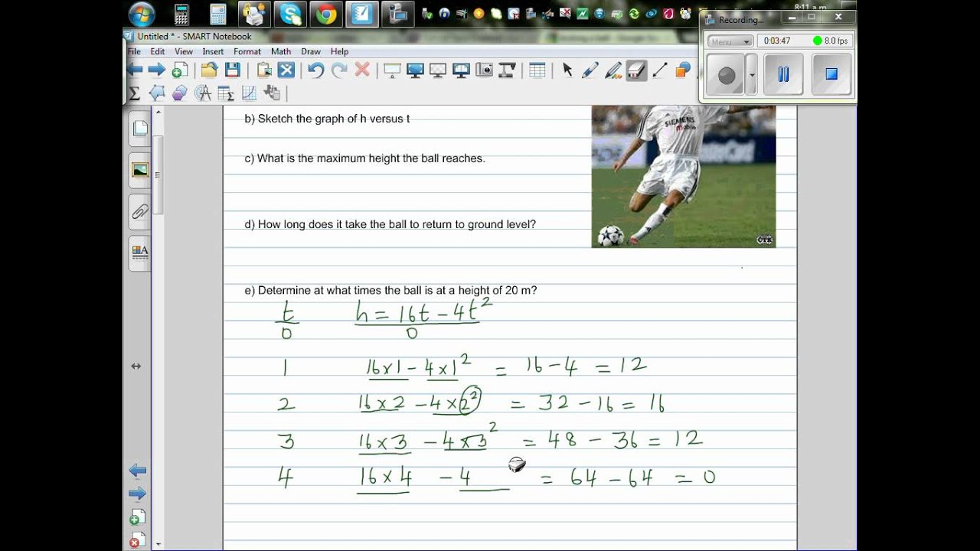Open the Windows Start orb
The width and height of the screenshot is (980, 551).
(x=142, y=14)
